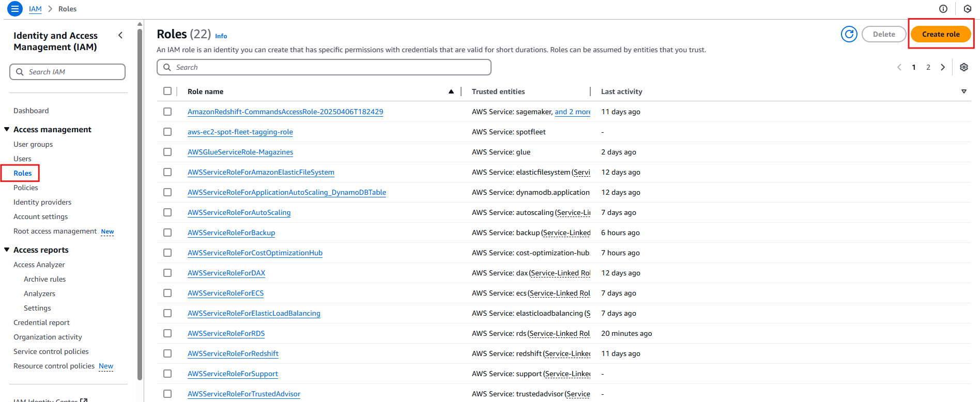Open AWSServiceRoleForRedshift role
The image size is (980, 402).
pos(233,353)
